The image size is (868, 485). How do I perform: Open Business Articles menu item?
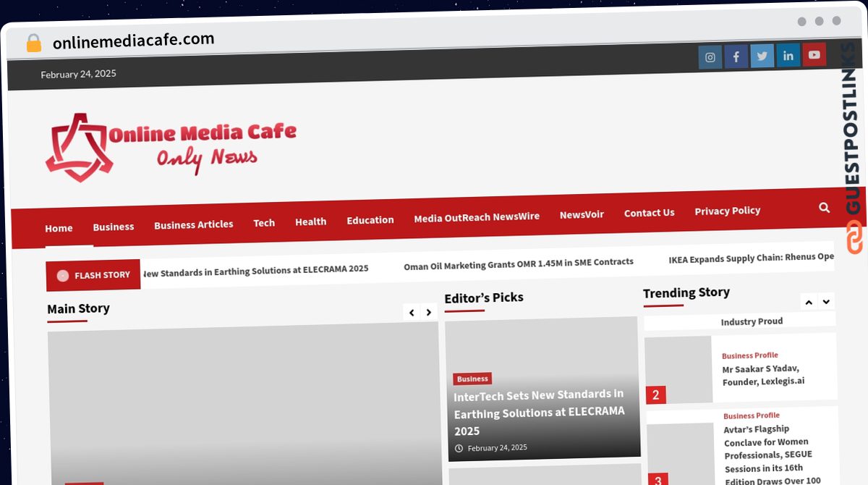194,224
